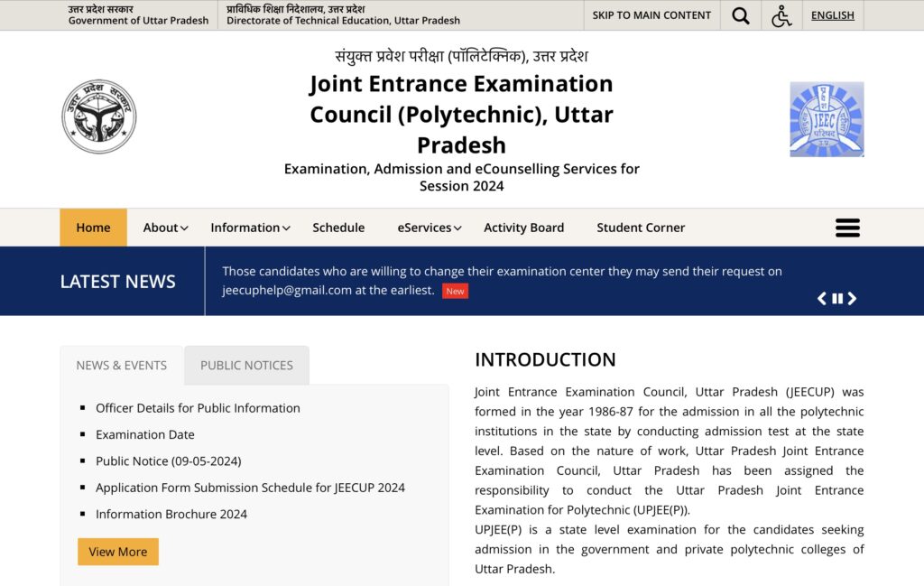This screenshot has width=924, height=586.
Task: Click the Joint Entrance Examination Council title
Action: pyautogui.click(x=461, y=115)
